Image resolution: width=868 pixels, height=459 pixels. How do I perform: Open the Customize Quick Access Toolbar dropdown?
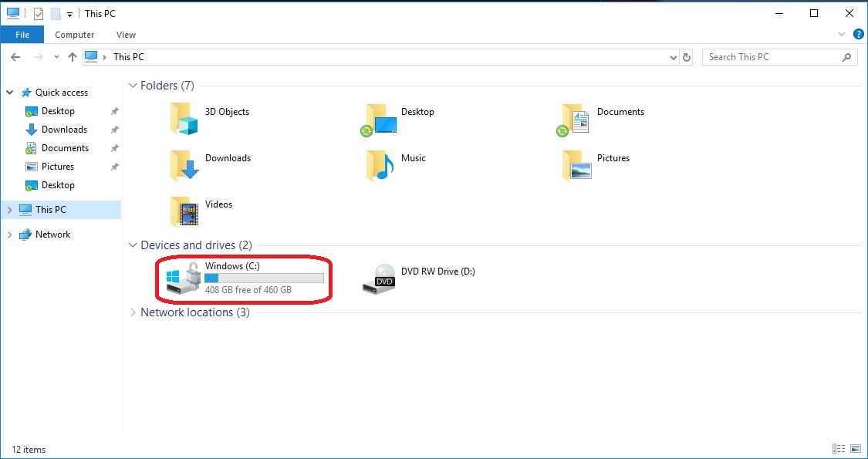click(68, 13)
